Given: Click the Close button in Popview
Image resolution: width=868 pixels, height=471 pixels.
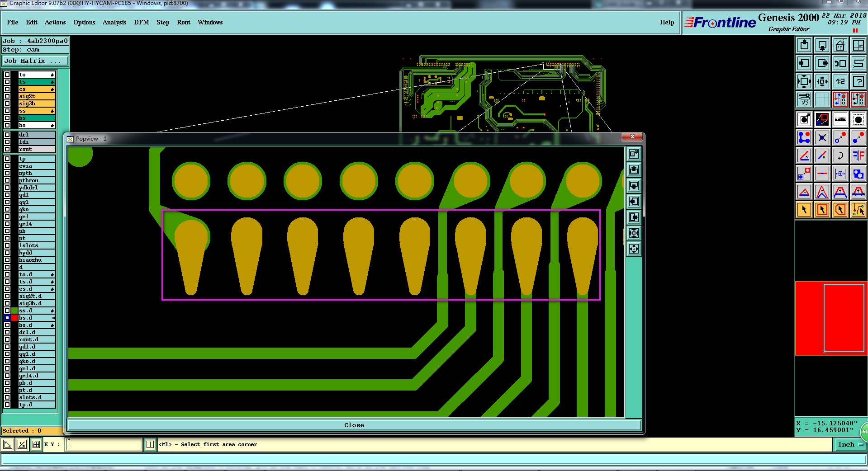Looking at the screenshot, I should coord(354,425).
